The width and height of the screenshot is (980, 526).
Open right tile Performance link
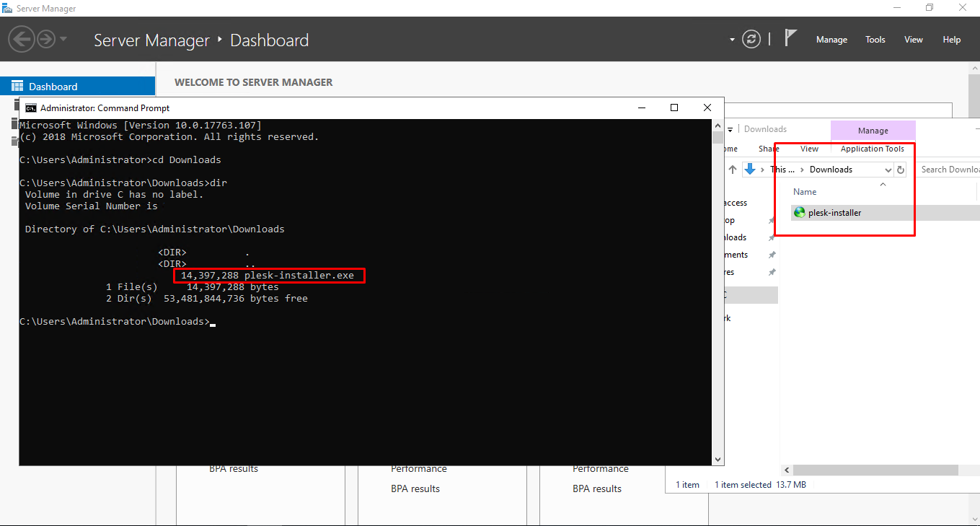pyautogui.click(x=601, y=468)
